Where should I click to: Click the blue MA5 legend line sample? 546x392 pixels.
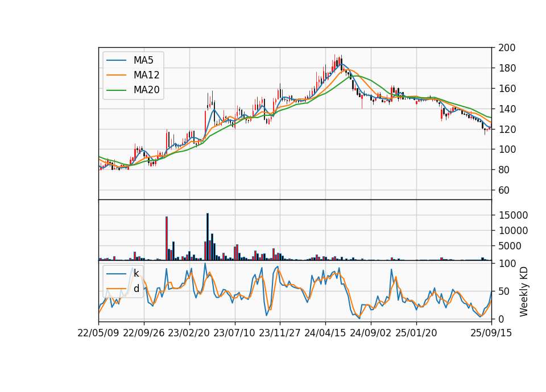(x=116, y=60)
